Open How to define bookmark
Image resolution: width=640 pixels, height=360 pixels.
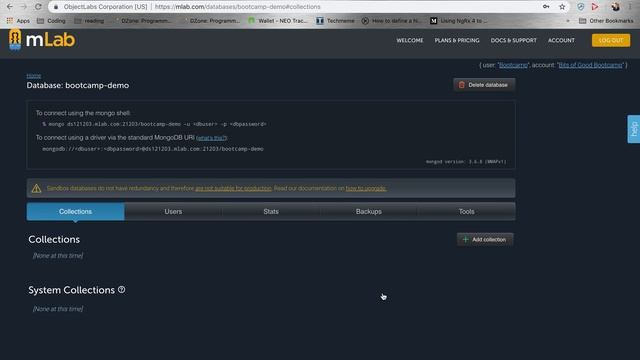[x=392, y=20]
